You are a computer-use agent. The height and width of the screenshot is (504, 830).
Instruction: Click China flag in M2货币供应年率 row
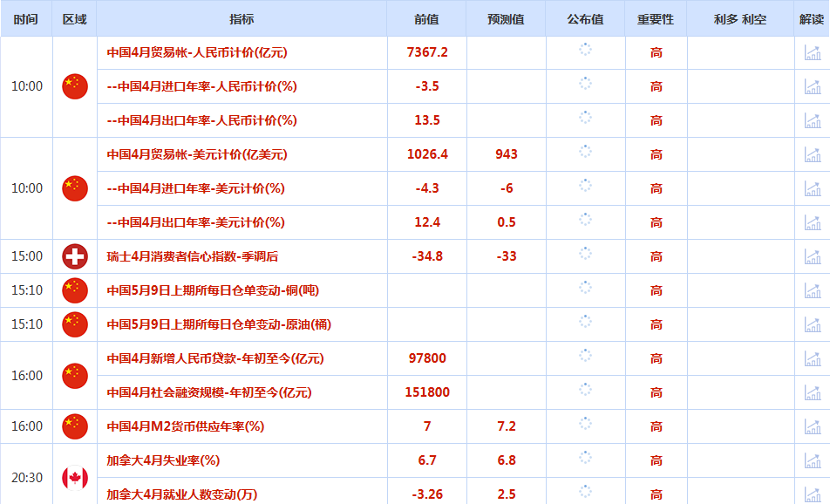click(x=75, y=426)
